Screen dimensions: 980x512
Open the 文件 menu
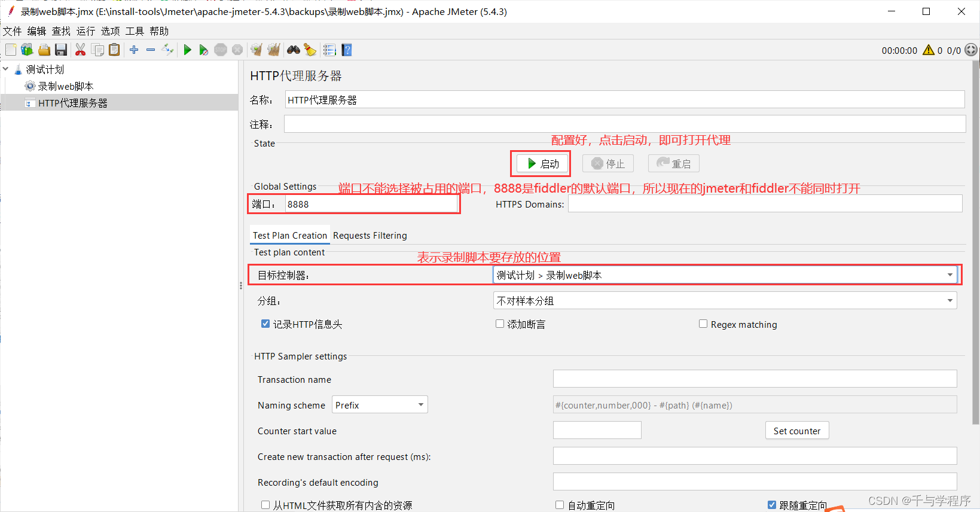click(x=12, y=31)
